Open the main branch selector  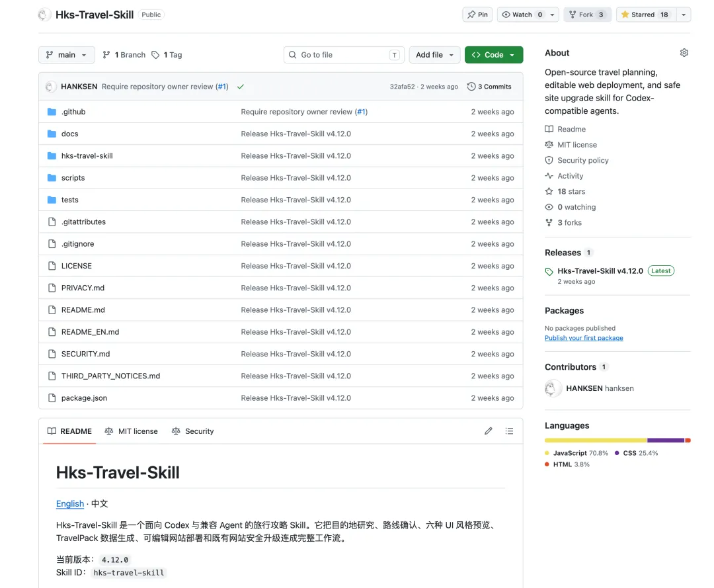click(67, 55)
